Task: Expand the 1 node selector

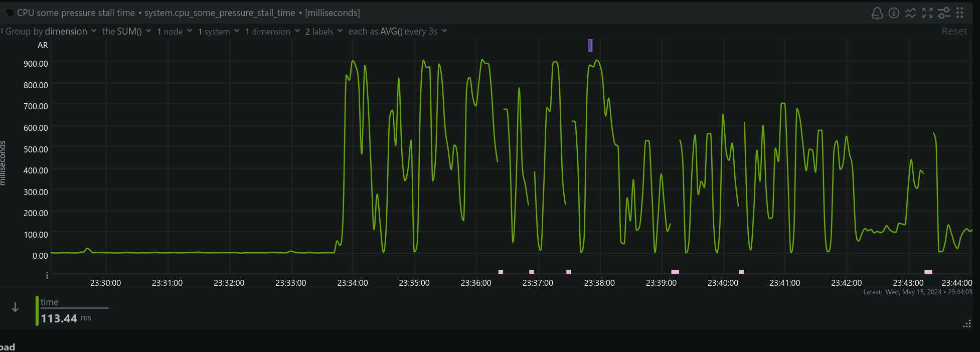Action: [x=175, y=32]
